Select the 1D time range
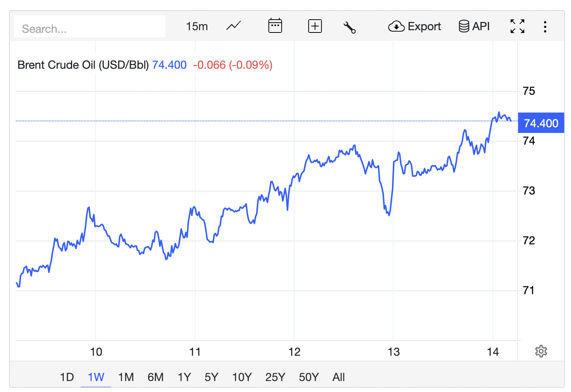Image resolution: width=571 pixels, height=392 pixels. point(67,377)
